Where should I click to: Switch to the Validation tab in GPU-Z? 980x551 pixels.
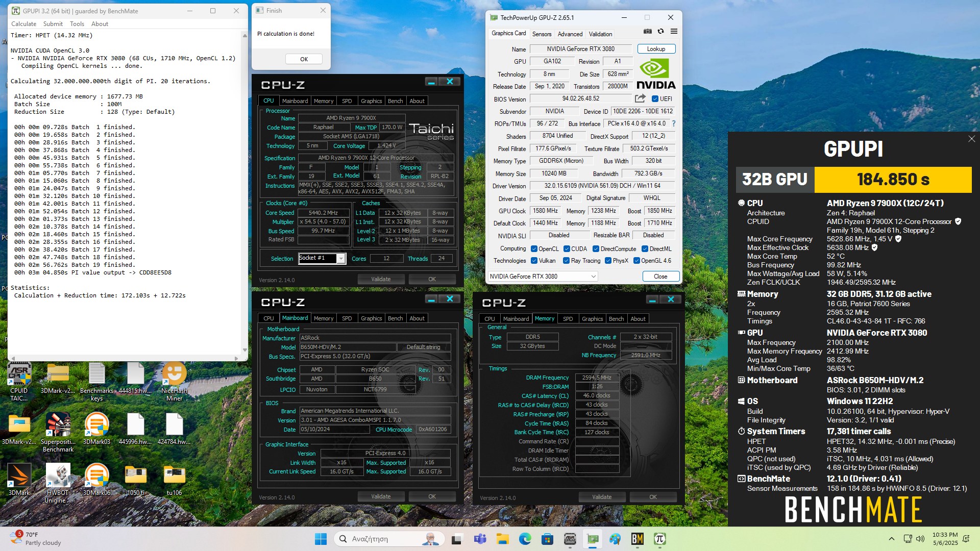tap(600, 34)
